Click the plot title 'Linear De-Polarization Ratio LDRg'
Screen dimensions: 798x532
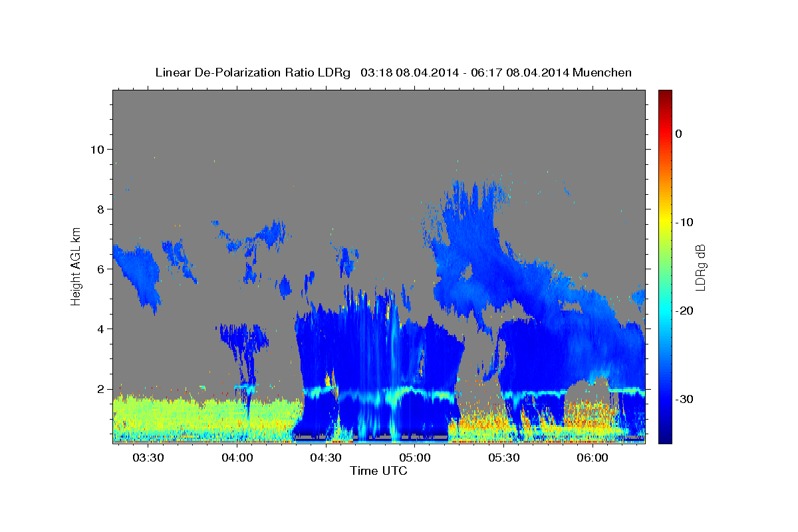[253, 72]
